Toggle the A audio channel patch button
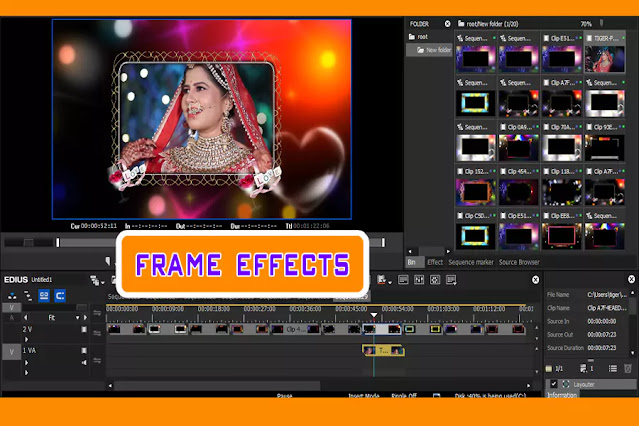This screenshot has height=426, width=639. [11, 318]
